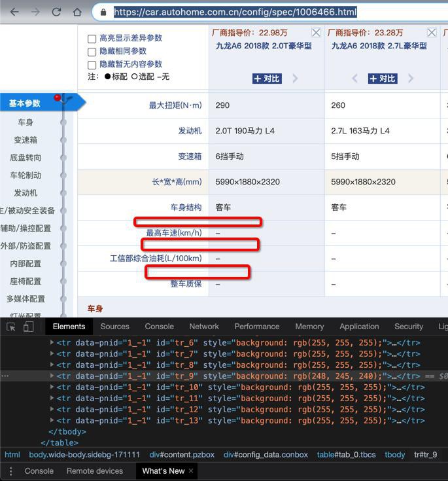Go back with the browser back arrow
Viewport: 448px width, 481px height.
click(x=14, y=12)
